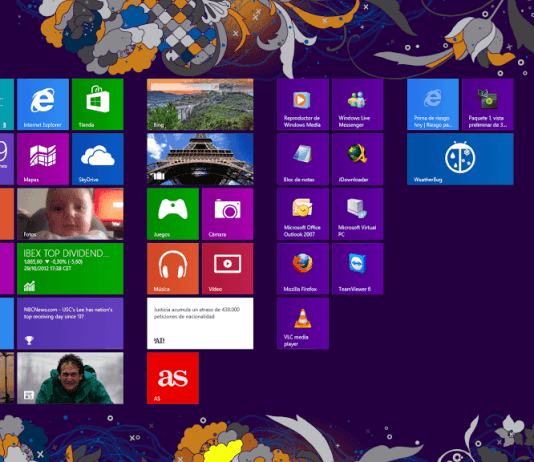Open the Mozilla Firefox tile
Screen dimensions: 534x462
(303, 269)
